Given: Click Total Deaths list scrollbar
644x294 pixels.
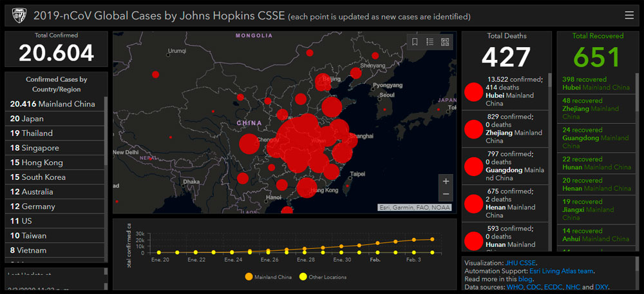Looking at the screenshot, I should pos(549,80).
